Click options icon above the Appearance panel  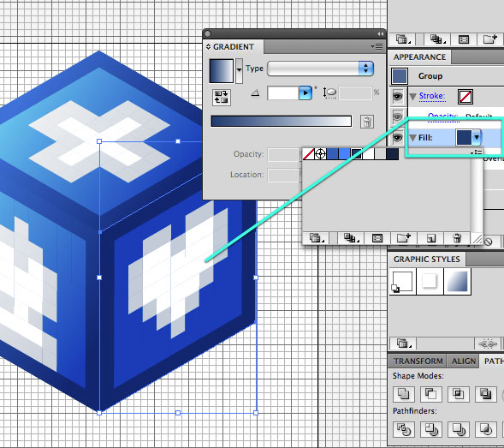pos(464,39)
